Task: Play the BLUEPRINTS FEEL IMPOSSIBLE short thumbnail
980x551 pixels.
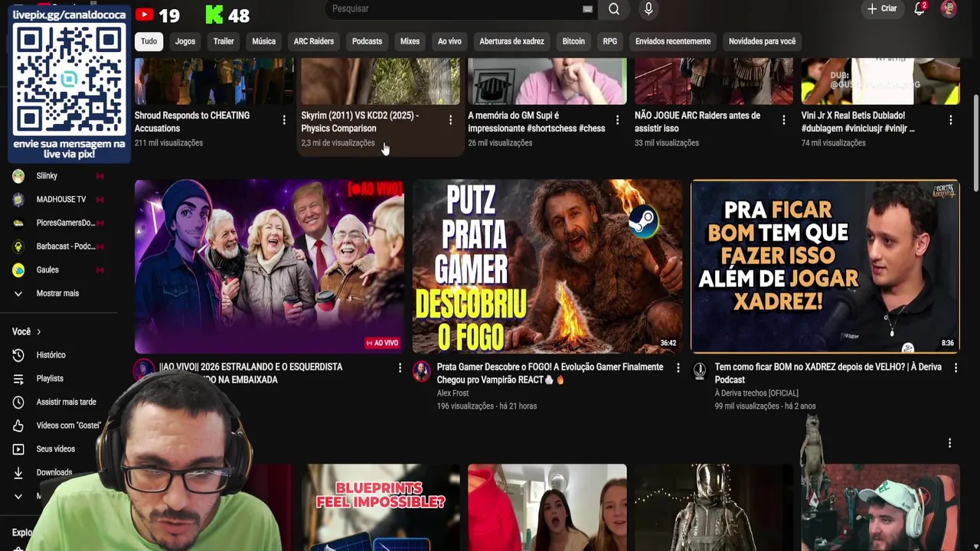Action: 381,507
